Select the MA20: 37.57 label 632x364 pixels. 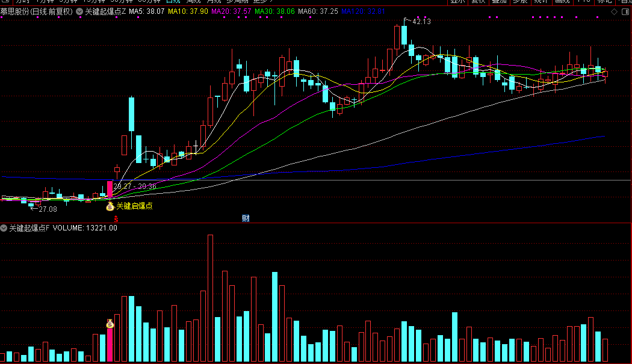231,11
